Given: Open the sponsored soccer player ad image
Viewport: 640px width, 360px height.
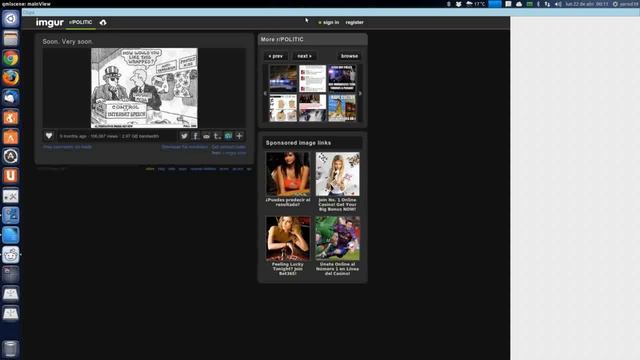Looking at the screenshot, I should tap(338, 238).
